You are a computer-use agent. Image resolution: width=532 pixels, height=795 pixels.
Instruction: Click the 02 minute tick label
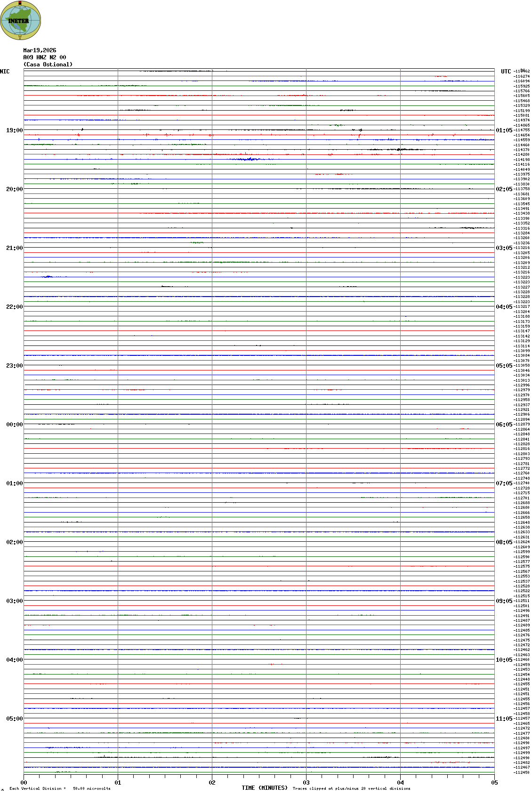tap(212, 783)
